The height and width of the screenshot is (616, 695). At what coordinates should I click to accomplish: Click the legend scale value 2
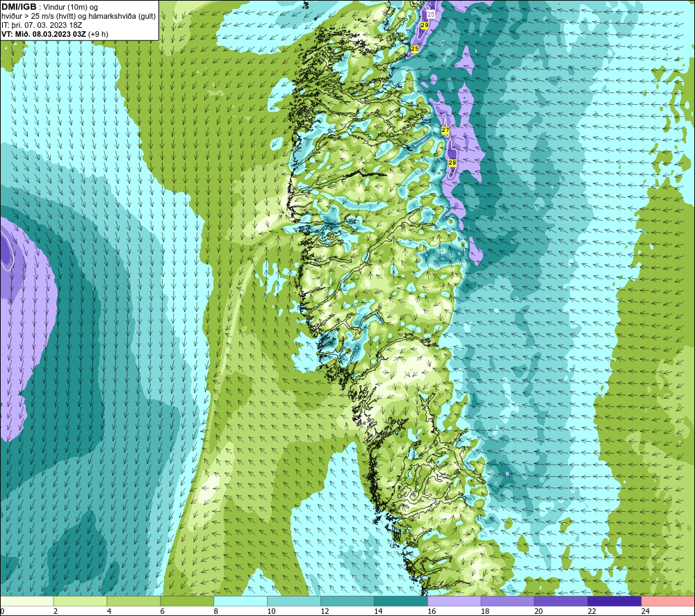tap(56, 611)
